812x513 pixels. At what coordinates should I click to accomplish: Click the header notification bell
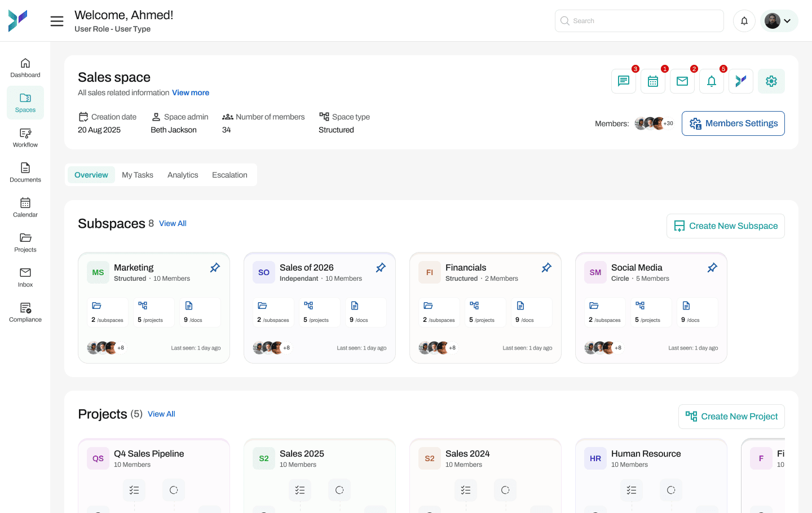point(744,21)
